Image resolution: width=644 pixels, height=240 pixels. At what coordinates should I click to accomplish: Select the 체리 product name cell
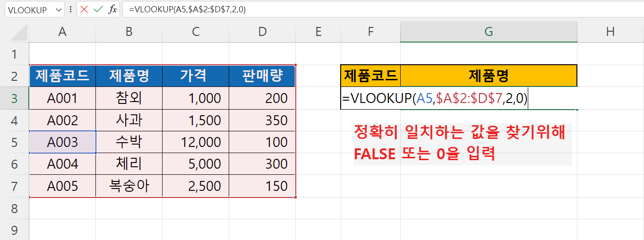pos(129,164)
